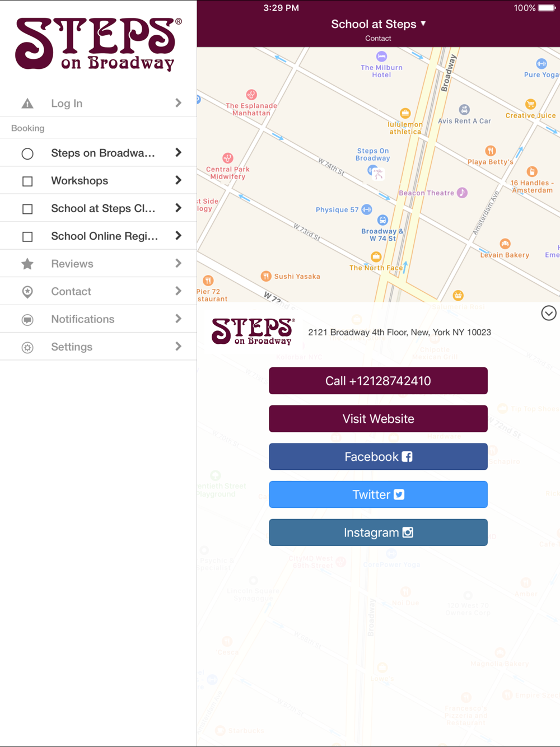Tap the battery indicator in status bar
The image size is (560, 747).
click(x=547, y=8)
